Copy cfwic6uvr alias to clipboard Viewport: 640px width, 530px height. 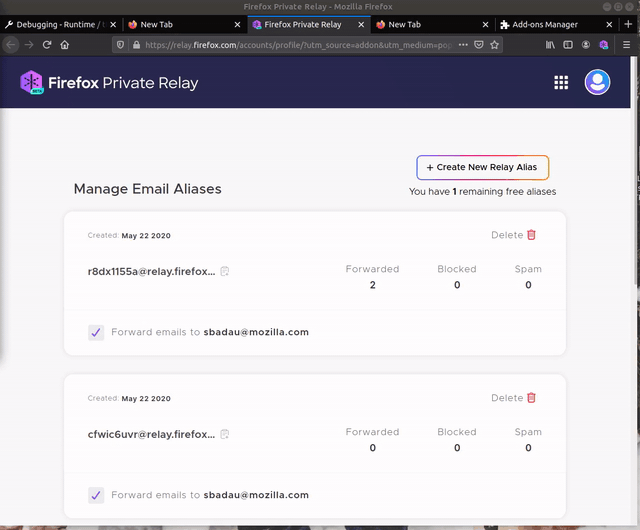pos(224,434)
